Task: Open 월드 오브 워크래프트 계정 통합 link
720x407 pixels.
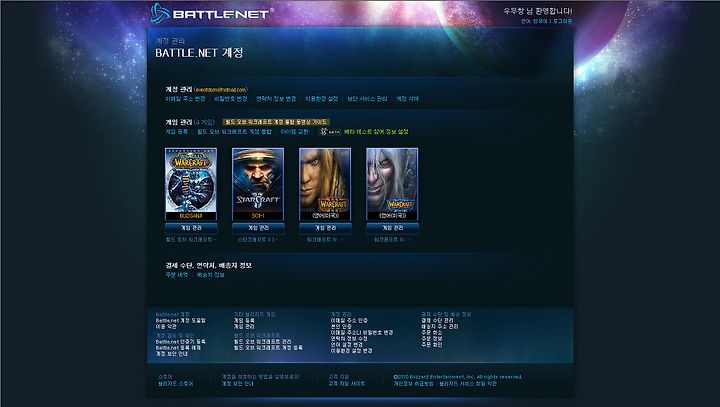Action: (234, 132)
